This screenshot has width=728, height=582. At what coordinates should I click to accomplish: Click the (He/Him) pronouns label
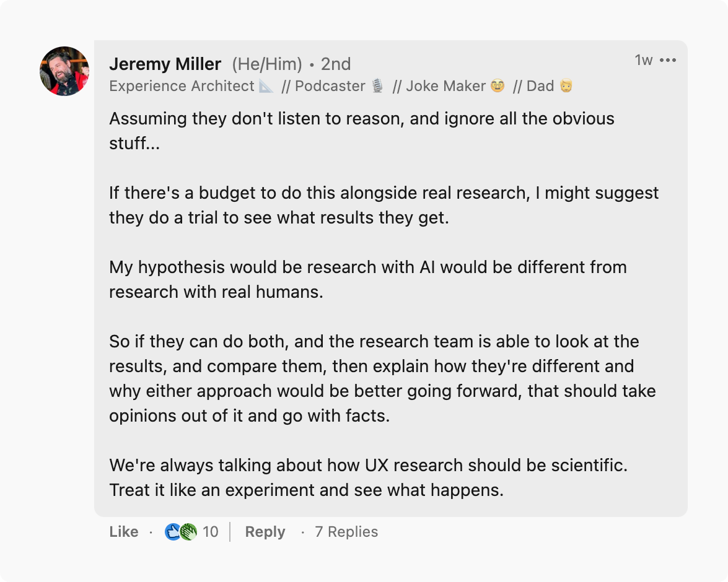[267, 64]
